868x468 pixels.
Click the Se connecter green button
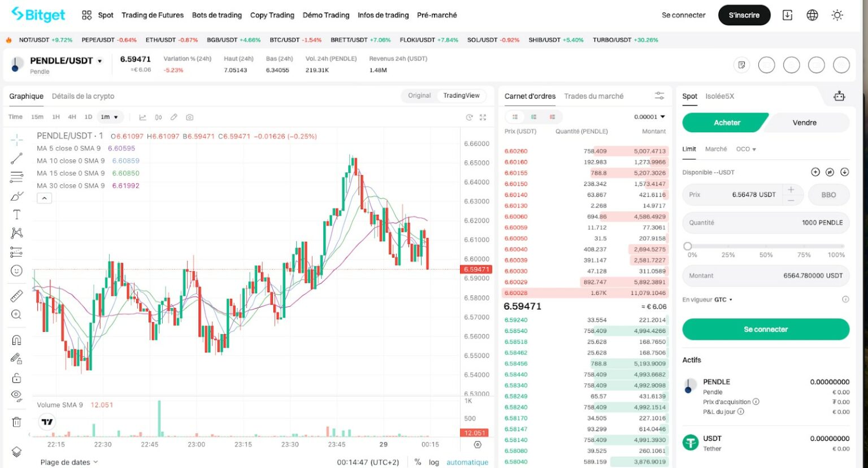pyautogui.click(x=765, y=329)
